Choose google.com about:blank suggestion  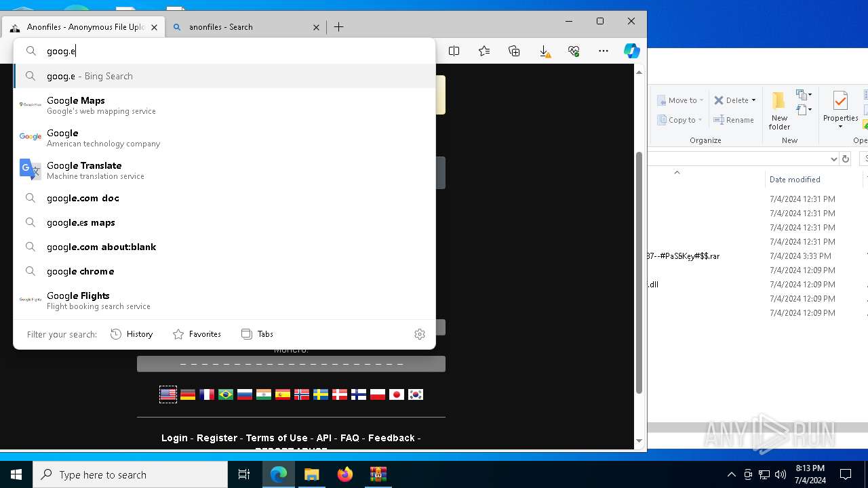[224, 247]
